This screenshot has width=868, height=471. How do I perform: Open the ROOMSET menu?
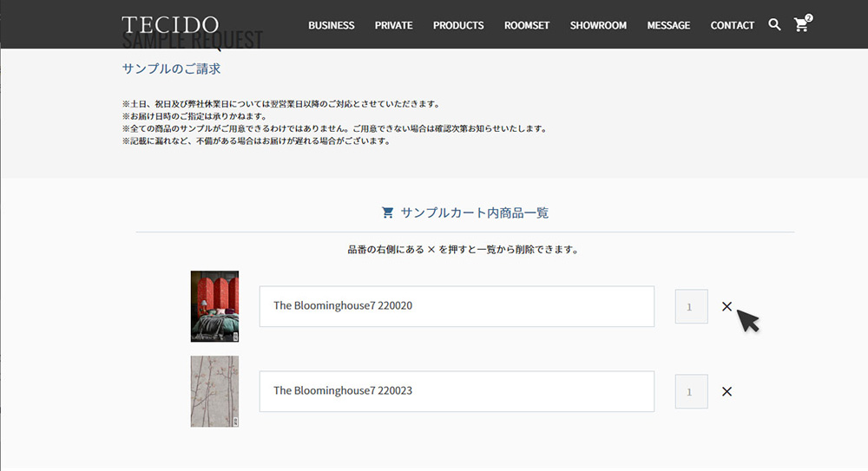pyautogui.click(x=527, y=25)
